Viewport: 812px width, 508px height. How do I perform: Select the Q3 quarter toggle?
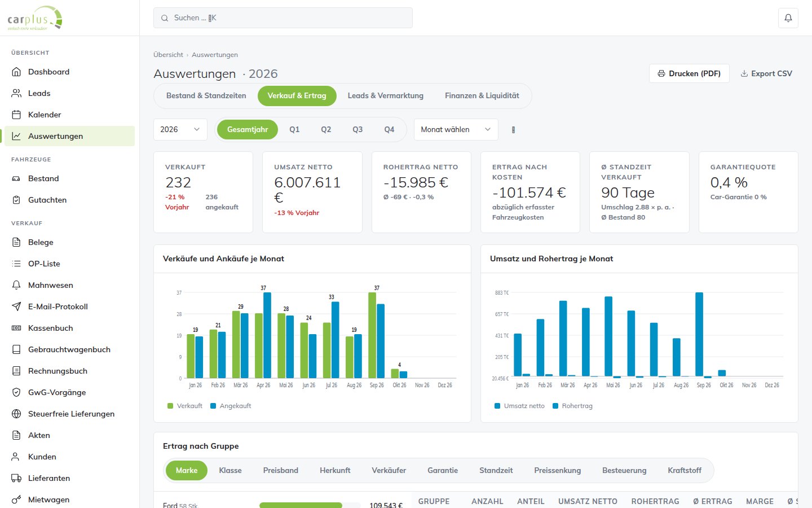point(358,129)
